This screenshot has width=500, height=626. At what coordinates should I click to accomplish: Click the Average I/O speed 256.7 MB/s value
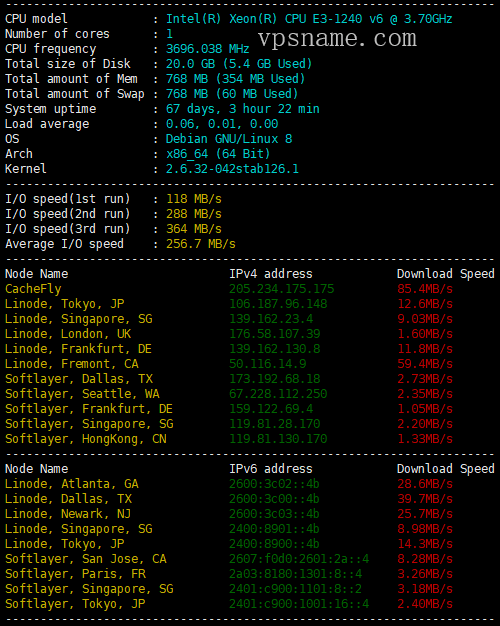coord(201,244)
